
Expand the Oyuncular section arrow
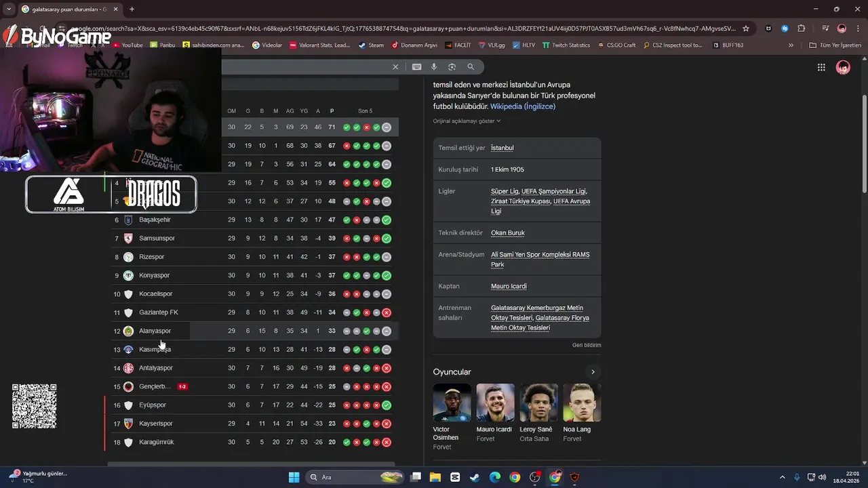click(593, 371)
